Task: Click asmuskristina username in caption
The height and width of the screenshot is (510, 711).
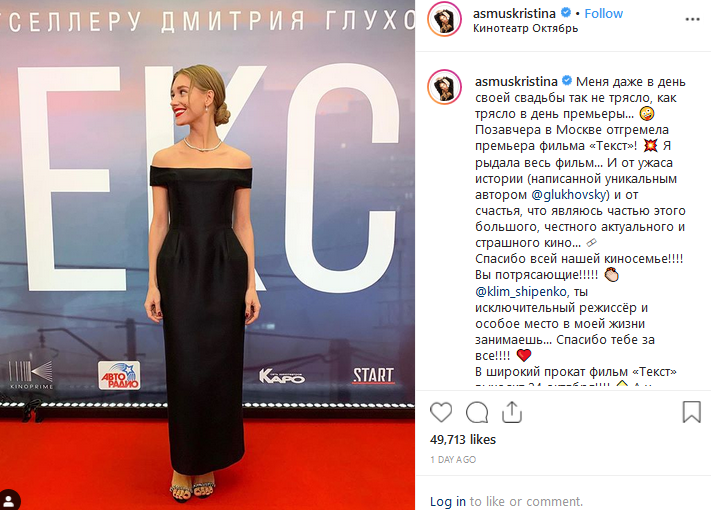Action: coord(516,82)
